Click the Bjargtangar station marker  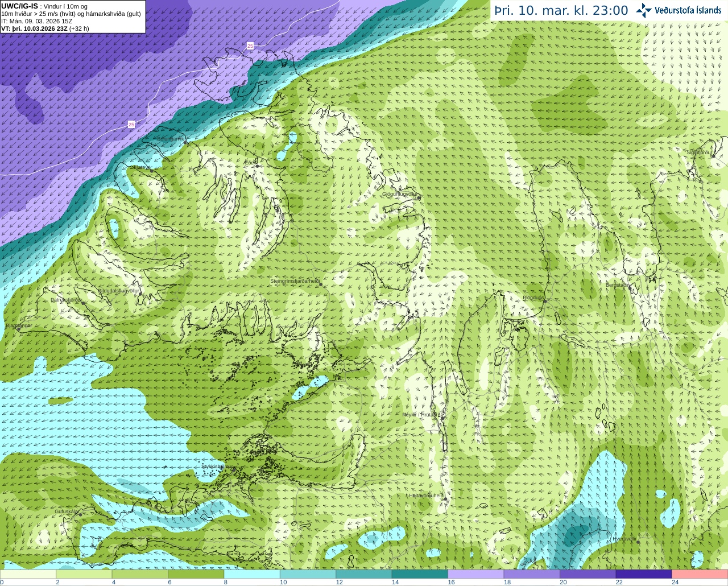(x=18, y=330)
